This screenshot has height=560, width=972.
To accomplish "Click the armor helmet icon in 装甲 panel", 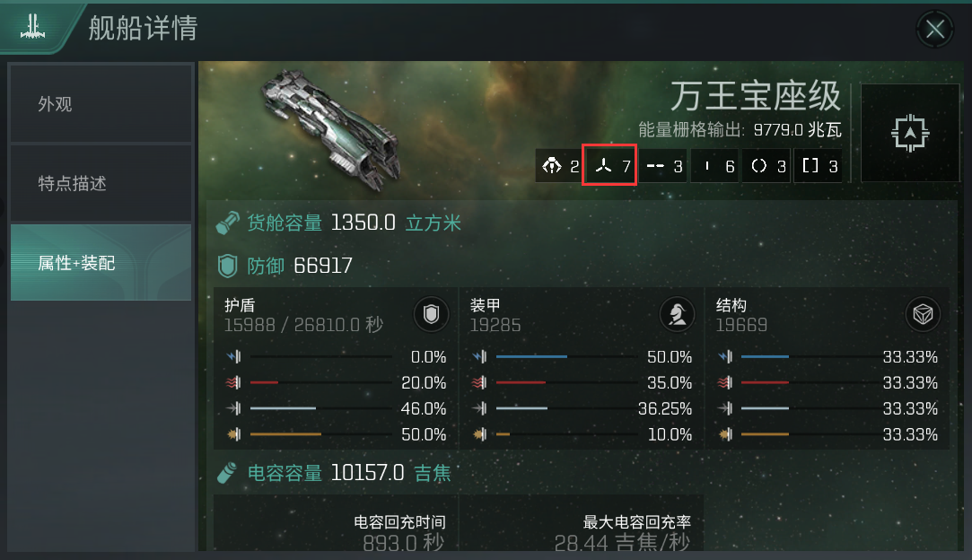I will 677,314.
